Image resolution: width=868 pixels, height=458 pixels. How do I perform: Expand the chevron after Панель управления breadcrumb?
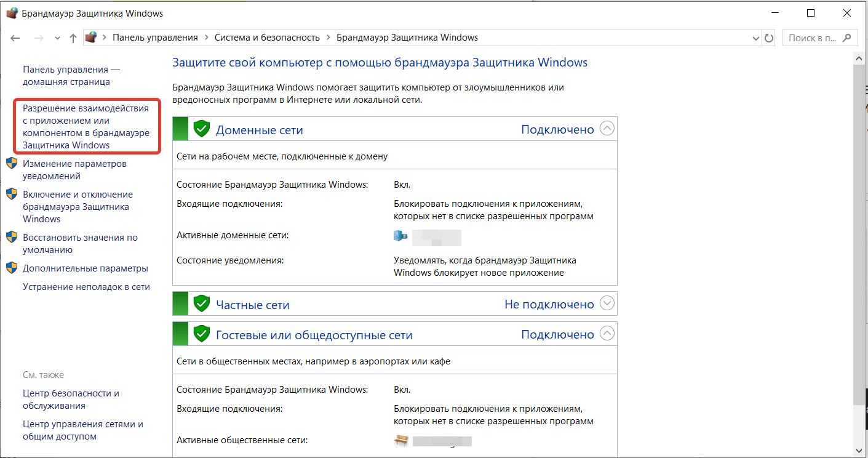click(207, 38)
